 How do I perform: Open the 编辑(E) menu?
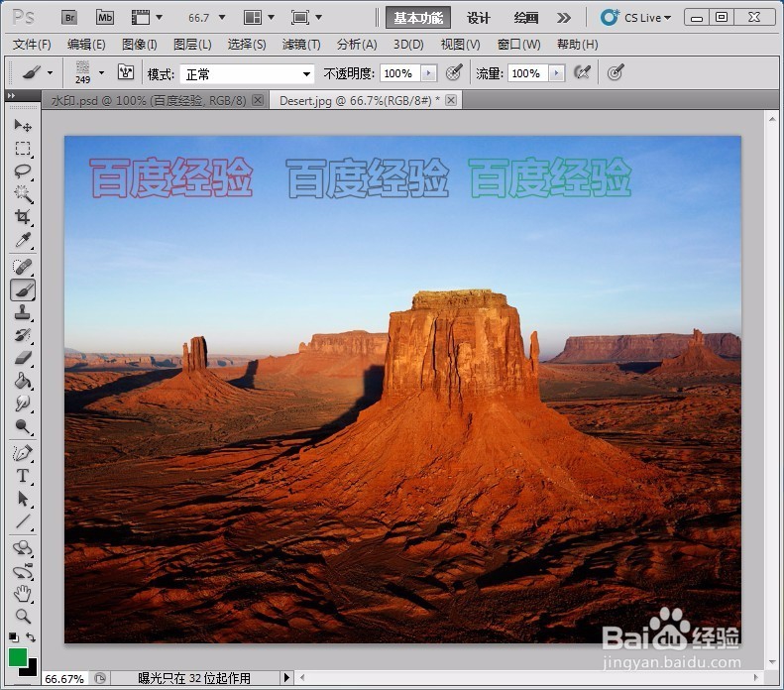(86, 45)
